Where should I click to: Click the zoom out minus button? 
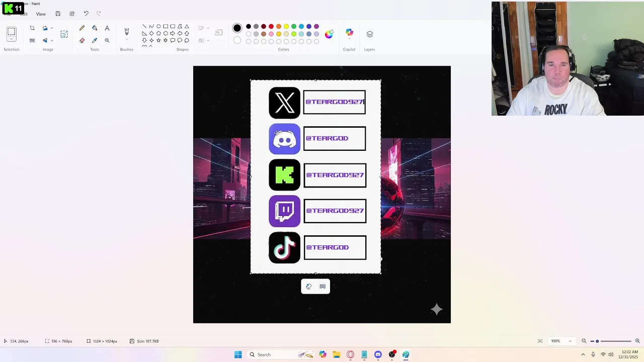pyautogui.click(x=584, y=341)
